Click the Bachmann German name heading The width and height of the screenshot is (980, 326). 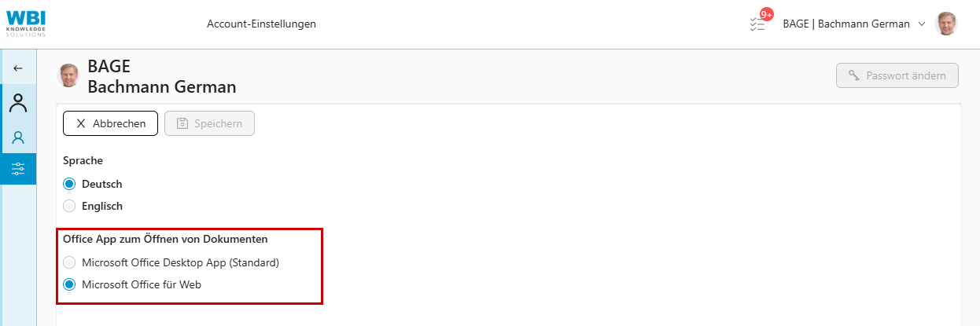161,86
